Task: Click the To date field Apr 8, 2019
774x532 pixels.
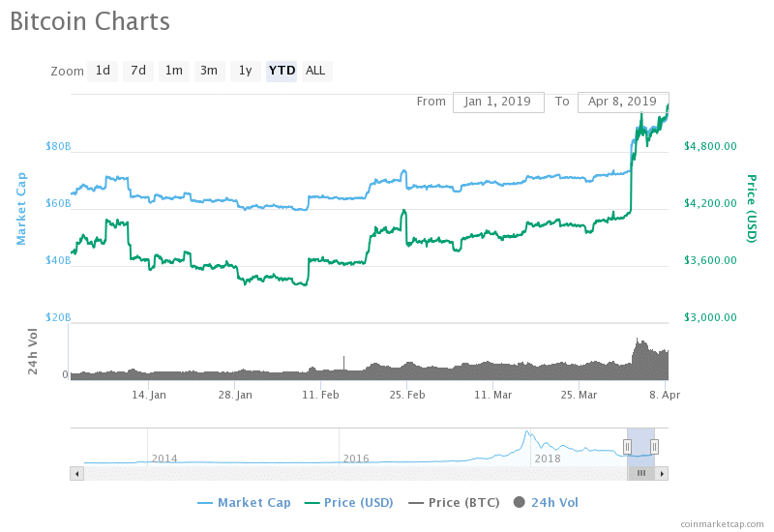Action: 623,103
